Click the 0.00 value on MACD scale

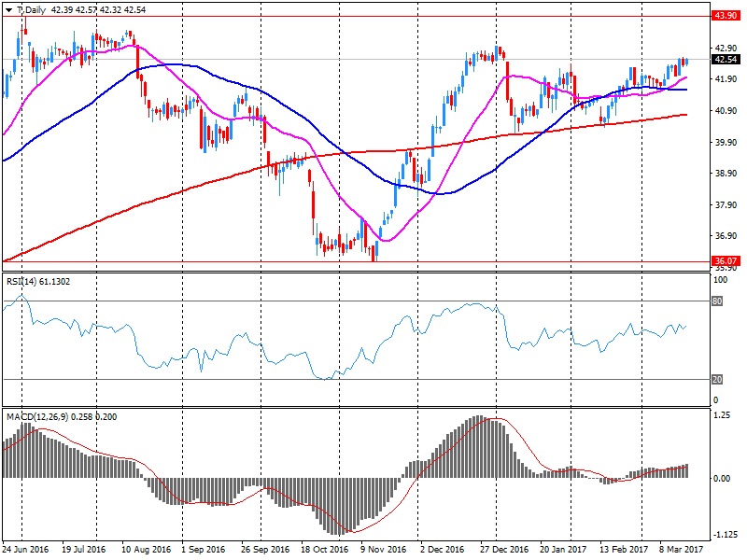(x=721, y=478)
